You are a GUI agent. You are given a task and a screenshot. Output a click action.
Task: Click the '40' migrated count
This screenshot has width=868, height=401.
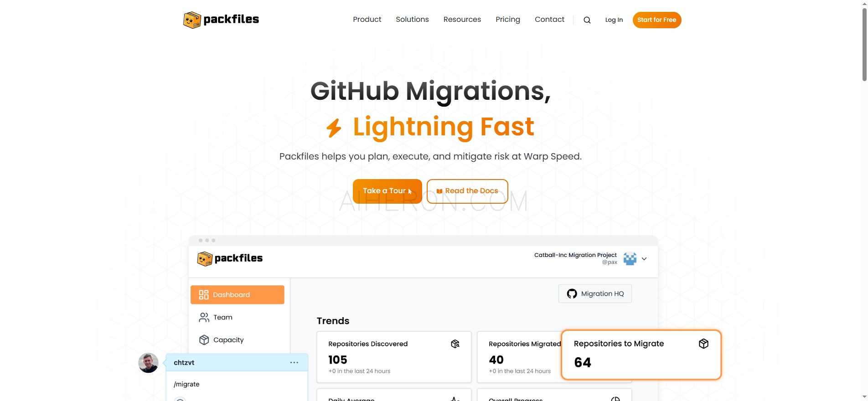point(496,360)
